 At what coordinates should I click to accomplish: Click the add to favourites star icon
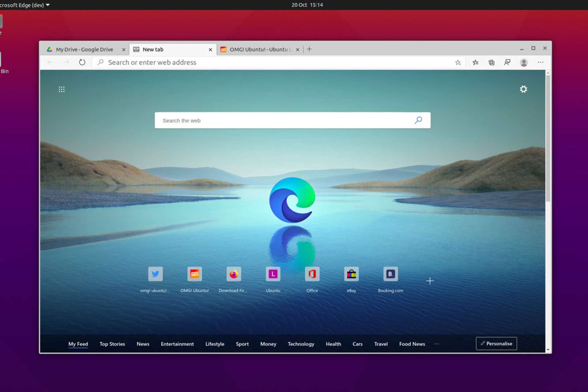458,62
